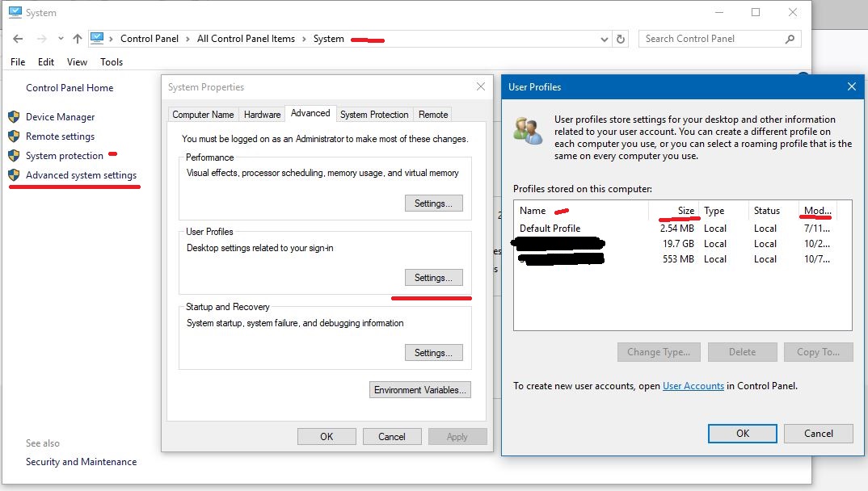
Task: Open Startup and Recovery Settings button
Action: coord(433,353)
